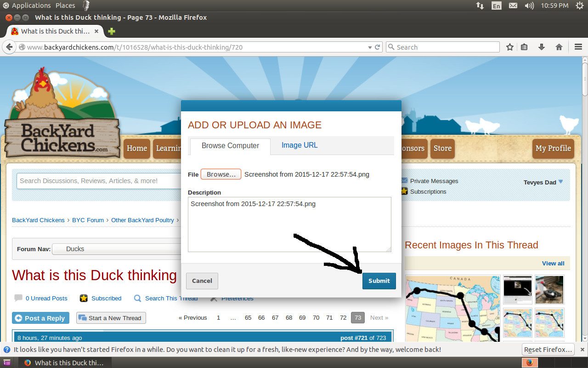Show bookmarks list icon in toolbar
The image size is (588, 368).
click(524, 47)
